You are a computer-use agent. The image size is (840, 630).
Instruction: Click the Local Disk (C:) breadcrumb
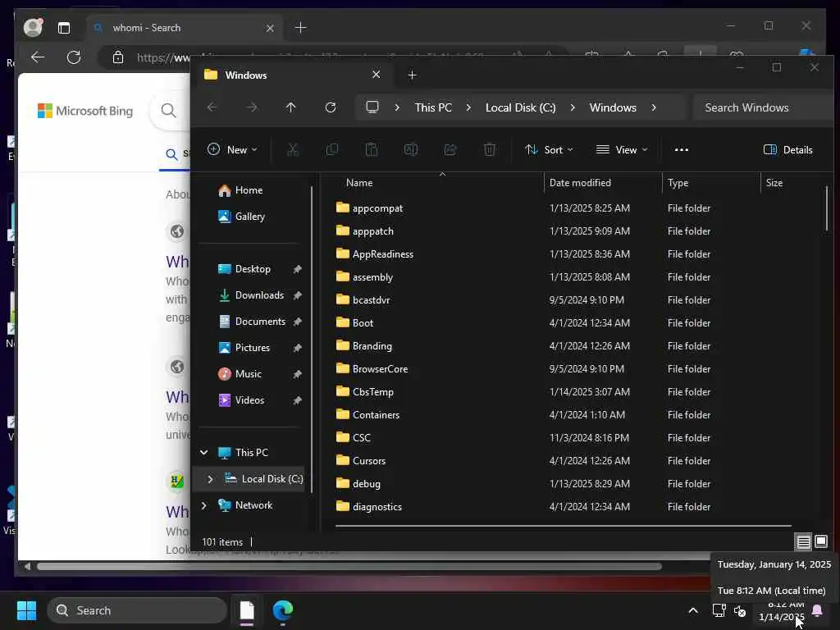pos(521,107)
